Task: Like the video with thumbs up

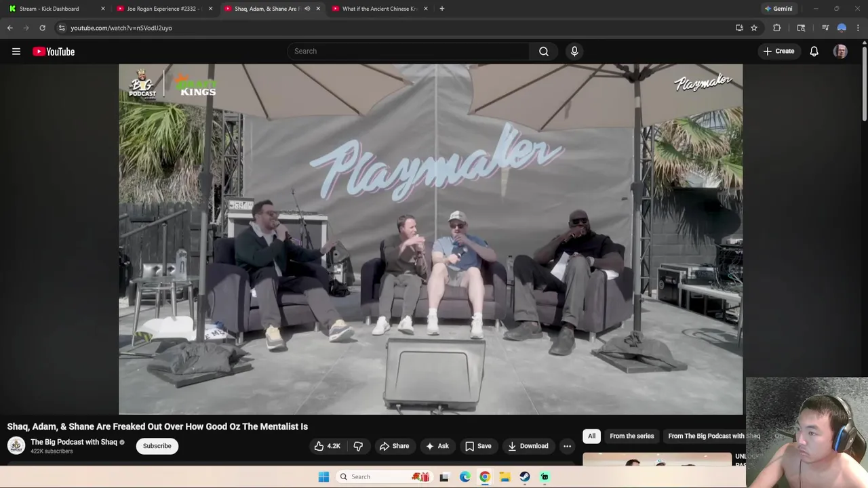Action: (x=319, y=446)
